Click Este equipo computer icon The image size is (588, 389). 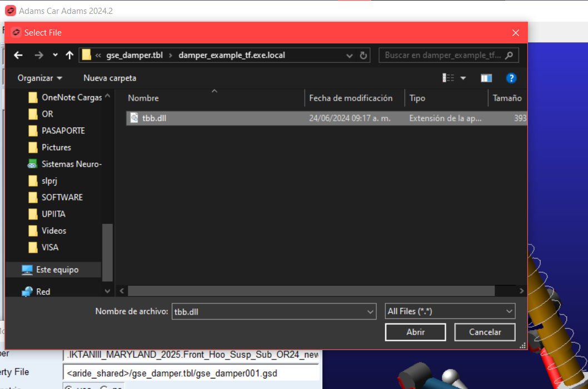pyautogui.click(x=27, y=270)
